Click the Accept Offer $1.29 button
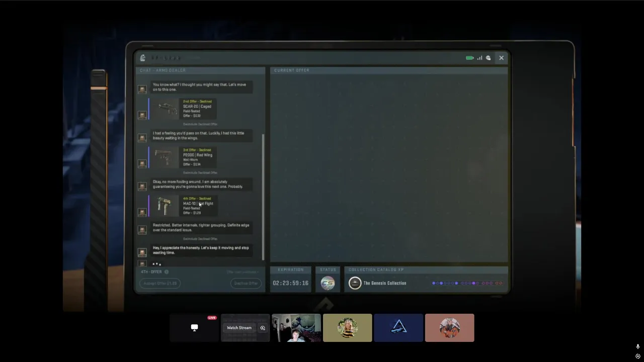The height and width of the screenshot is (362, 644). (160, 283)
